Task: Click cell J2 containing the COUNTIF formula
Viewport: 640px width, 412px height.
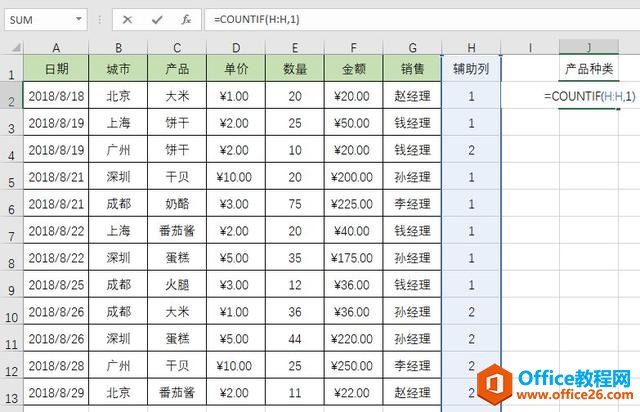Action: coord(589,96)
